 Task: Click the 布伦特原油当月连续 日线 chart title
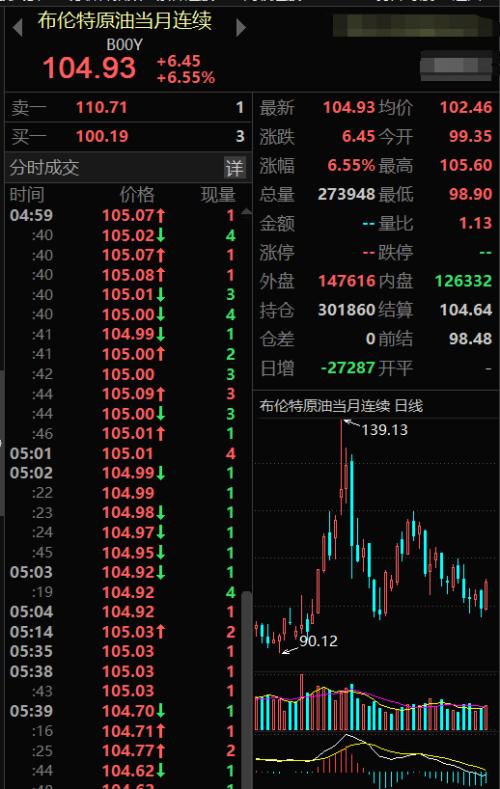[x=341, y=406]
